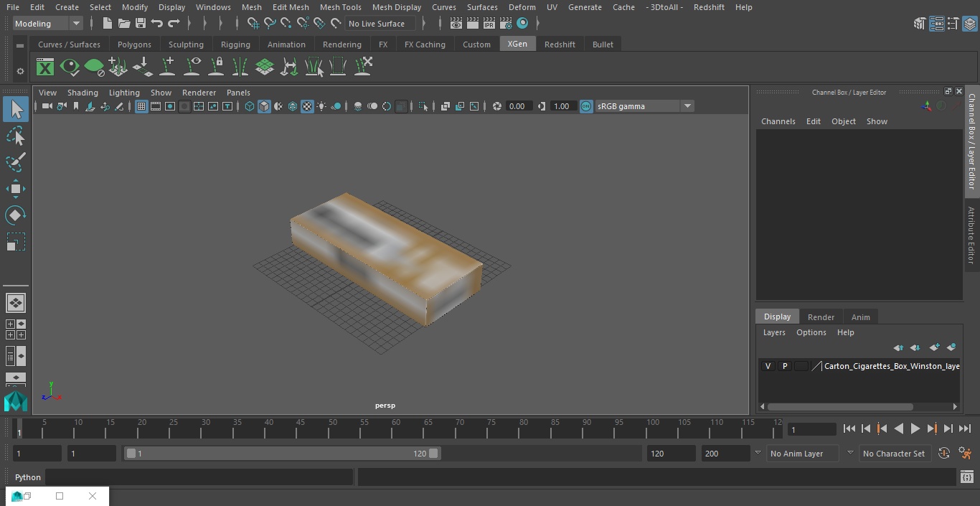
Task: Create a new scene file
Action: click(107, 24)
